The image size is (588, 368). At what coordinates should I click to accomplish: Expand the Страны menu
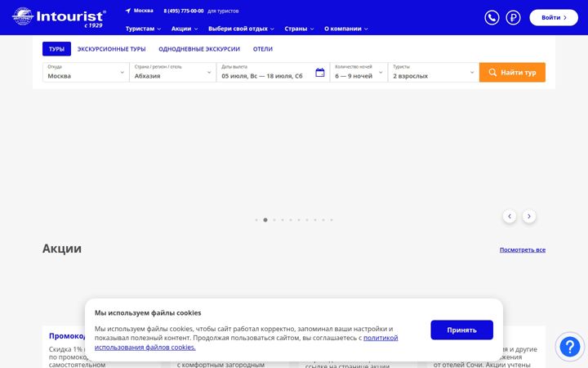pyautogui.click(x=299, y=29)
